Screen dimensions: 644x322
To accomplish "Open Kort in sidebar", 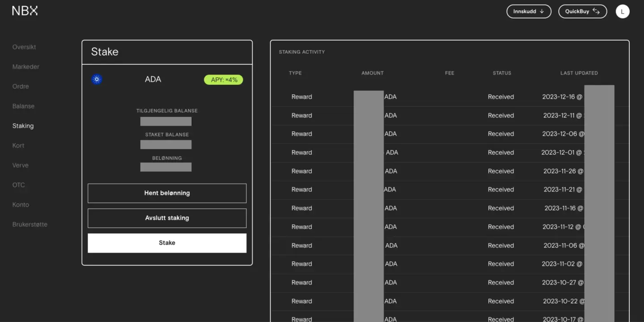I will (x=18, y=145).
